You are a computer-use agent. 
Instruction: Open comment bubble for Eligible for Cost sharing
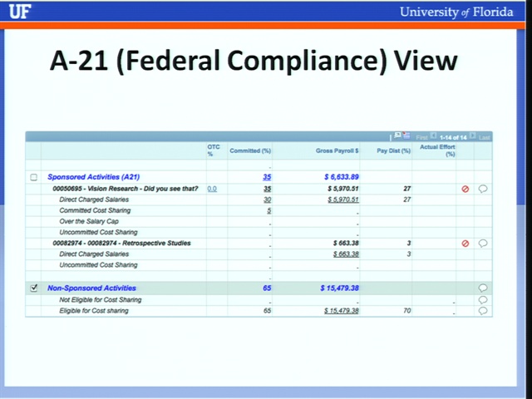483,311
